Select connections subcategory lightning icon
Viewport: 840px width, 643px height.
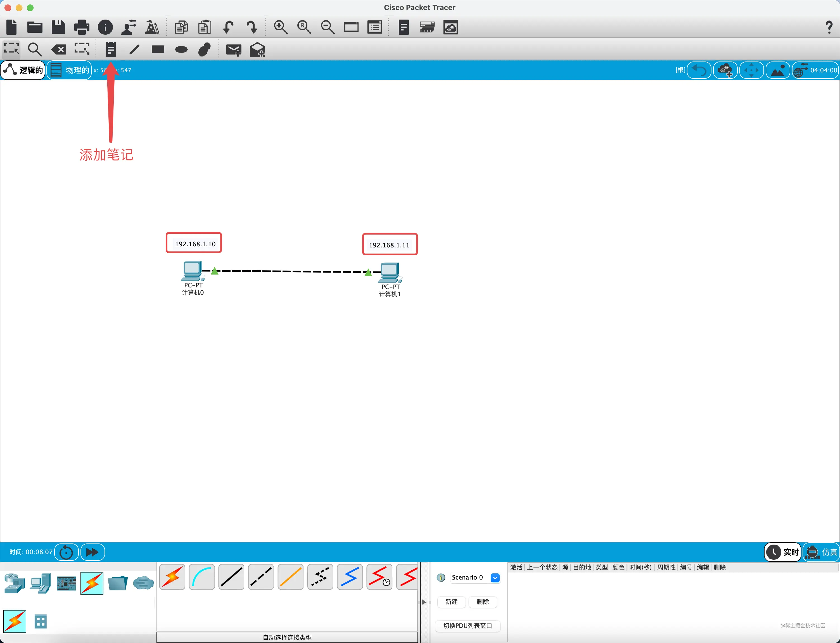coord(15,621)
